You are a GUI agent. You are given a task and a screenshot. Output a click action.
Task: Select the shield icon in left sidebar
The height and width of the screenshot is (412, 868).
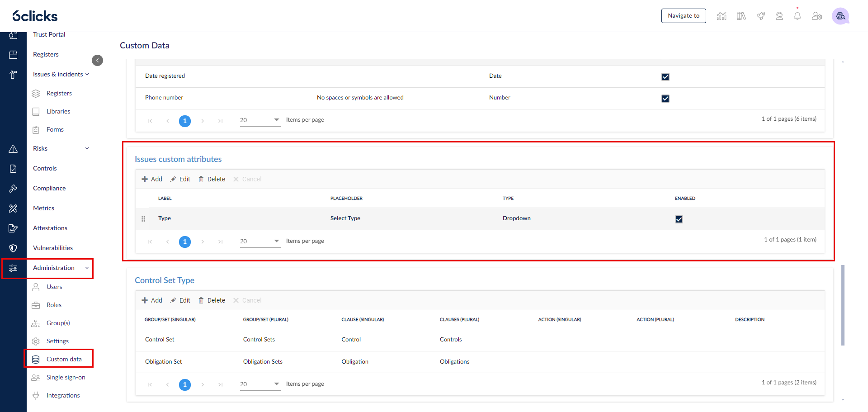pyautogui.click(x=13, y=248)
